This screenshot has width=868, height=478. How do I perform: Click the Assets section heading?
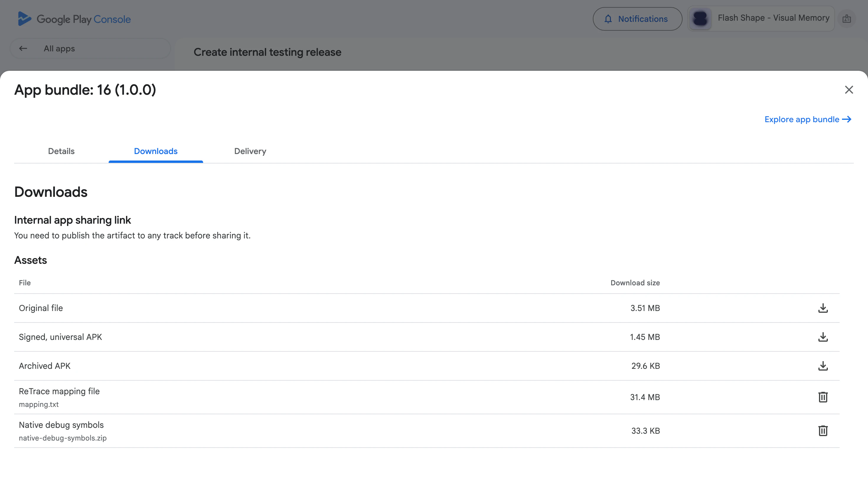click(31, 260)
